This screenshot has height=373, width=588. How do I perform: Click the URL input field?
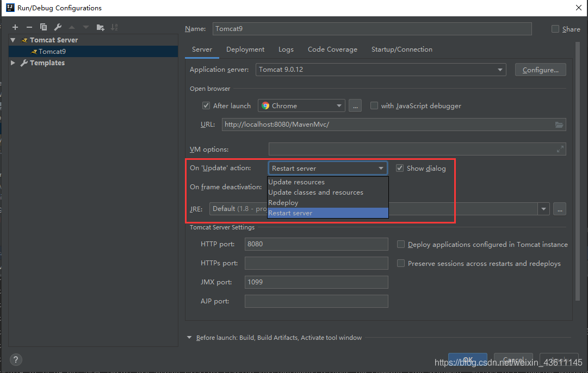click(394, 125)
